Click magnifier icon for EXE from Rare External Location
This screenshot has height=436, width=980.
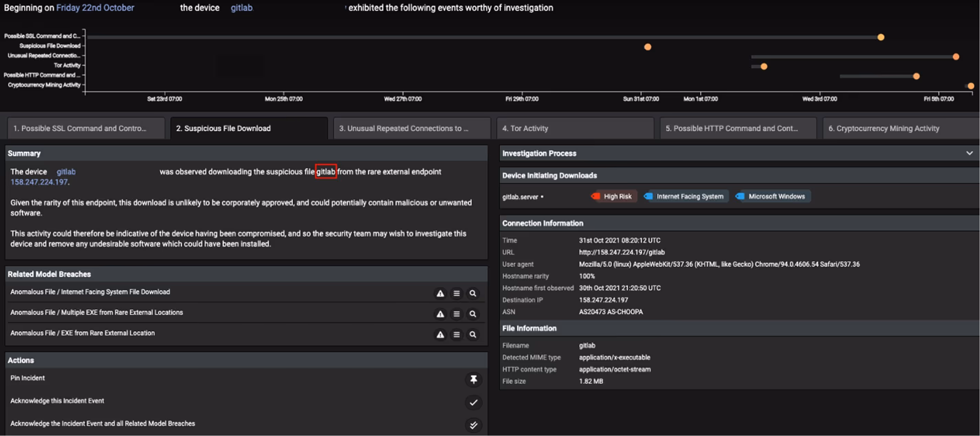pos(472,335)
